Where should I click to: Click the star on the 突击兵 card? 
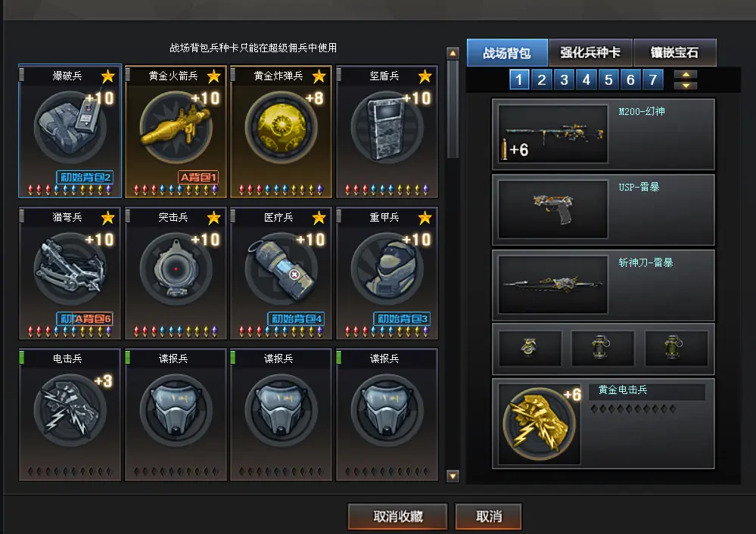click(x=213, y=218)
